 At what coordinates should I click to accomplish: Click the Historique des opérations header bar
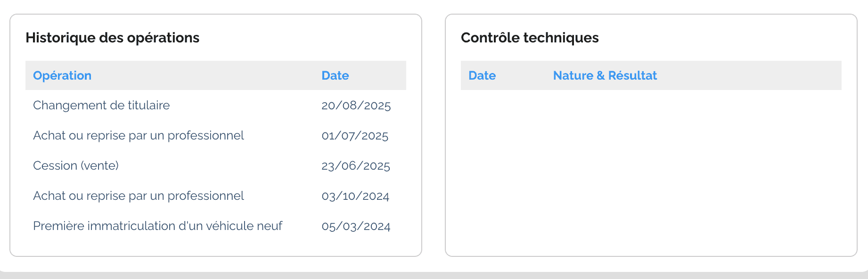[x=212, y=75]
